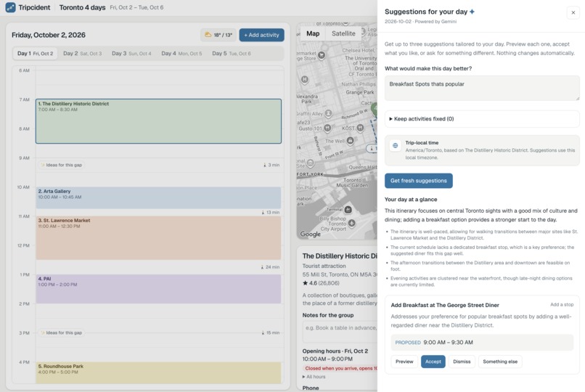Click Get fresh suggestions button

tap(419, 181)
